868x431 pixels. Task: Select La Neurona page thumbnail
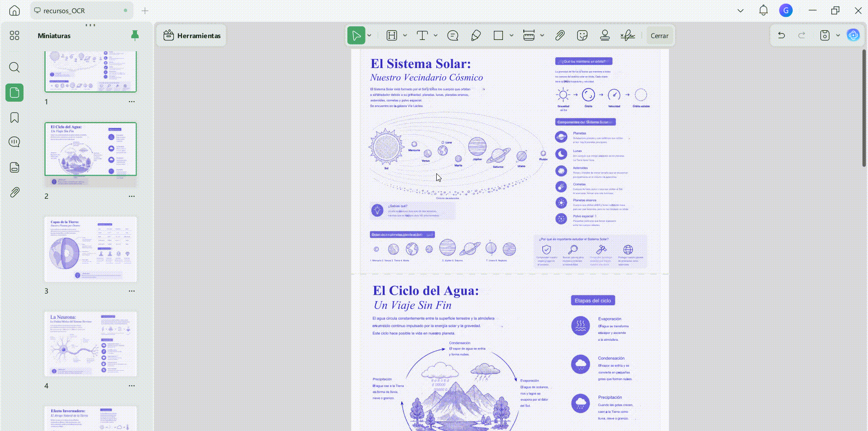(x=91, y=344)
